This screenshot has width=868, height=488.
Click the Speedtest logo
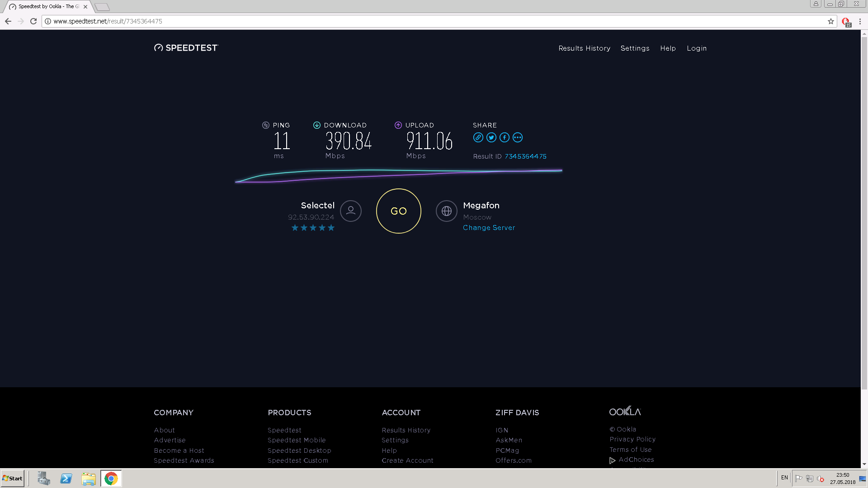[186, 48]
